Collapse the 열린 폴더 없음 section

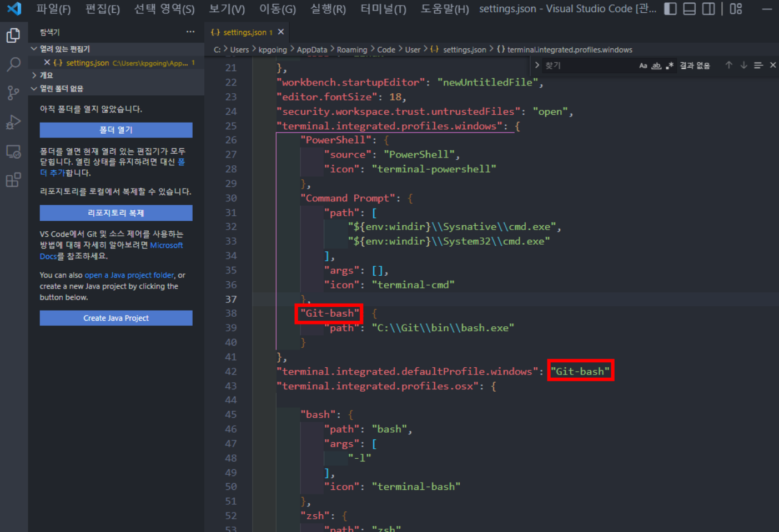[116, 89]
